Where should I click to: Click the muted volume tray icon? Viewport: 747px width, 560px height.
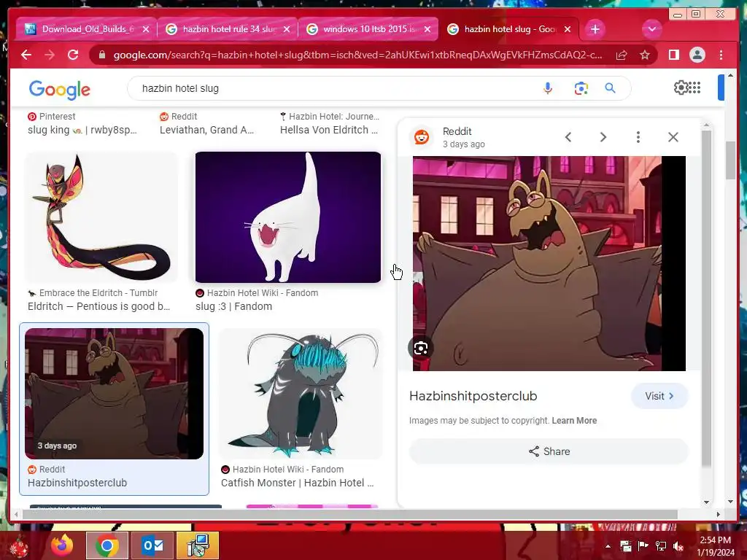(x=678, y=546)
